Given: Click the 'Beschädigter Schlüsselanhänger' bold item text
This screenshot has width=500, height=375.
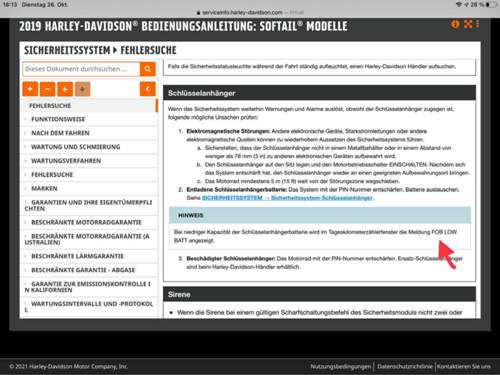Looking at the screenshot, I should [x=231, y=258].
